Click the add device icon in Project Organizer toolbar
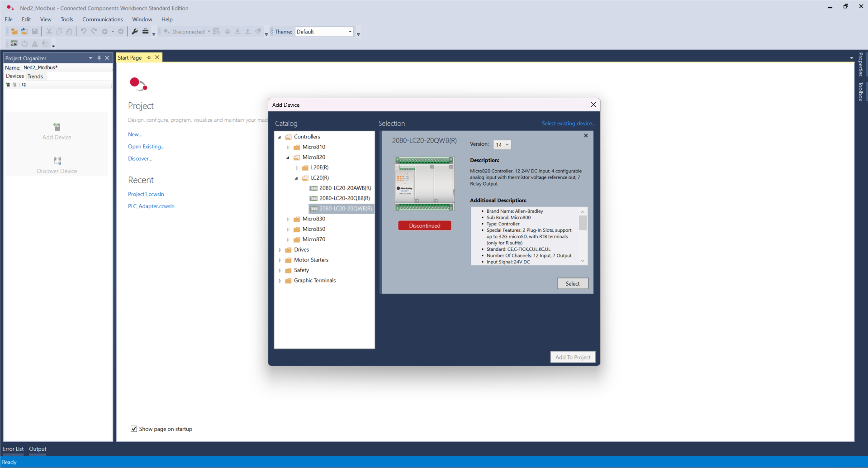 pos(8,85)
